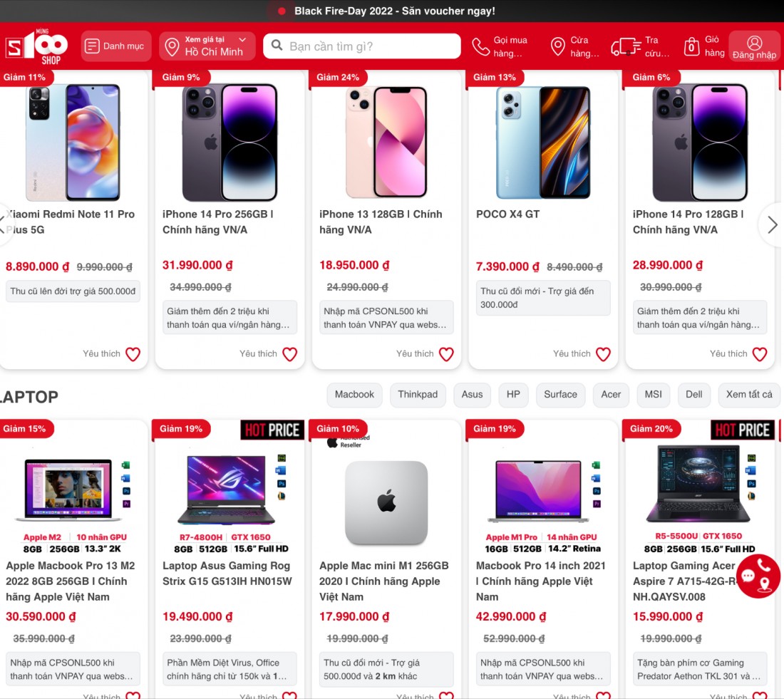Open the floating red chat and call bubble
784x699 pixels.
tap(758, 576)
